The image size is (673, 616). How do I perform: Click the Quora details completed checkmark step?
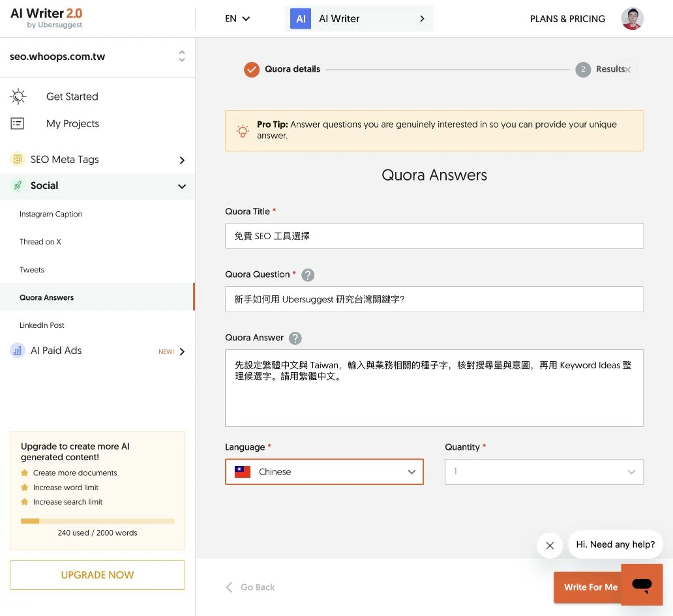click(x=252, y=70)
